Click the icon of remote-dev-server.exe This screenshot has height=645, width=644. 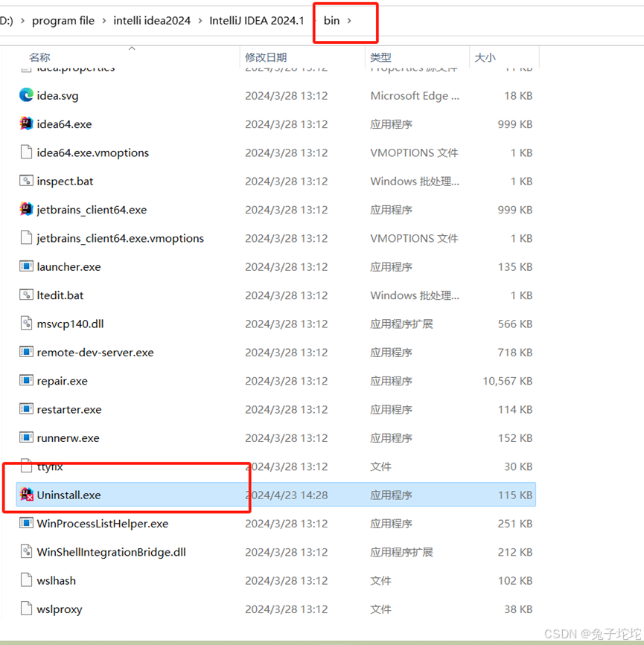pyautogui.click(x=26, y=352)
